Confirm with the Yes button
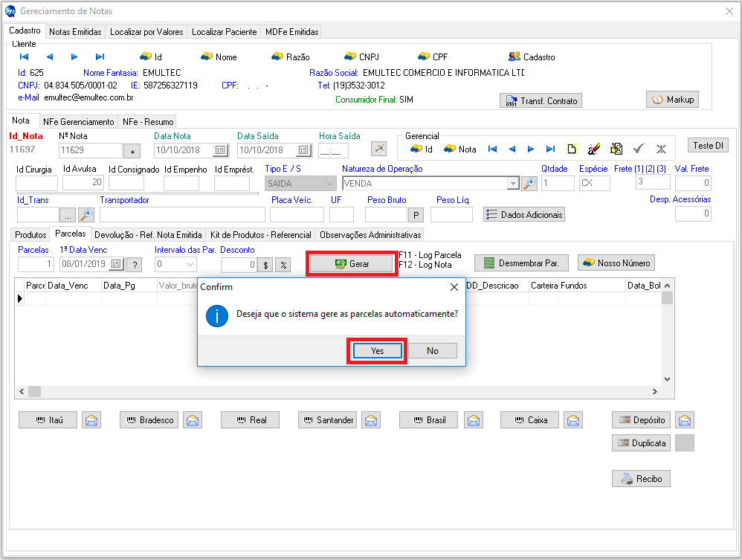 coord(377,350)
